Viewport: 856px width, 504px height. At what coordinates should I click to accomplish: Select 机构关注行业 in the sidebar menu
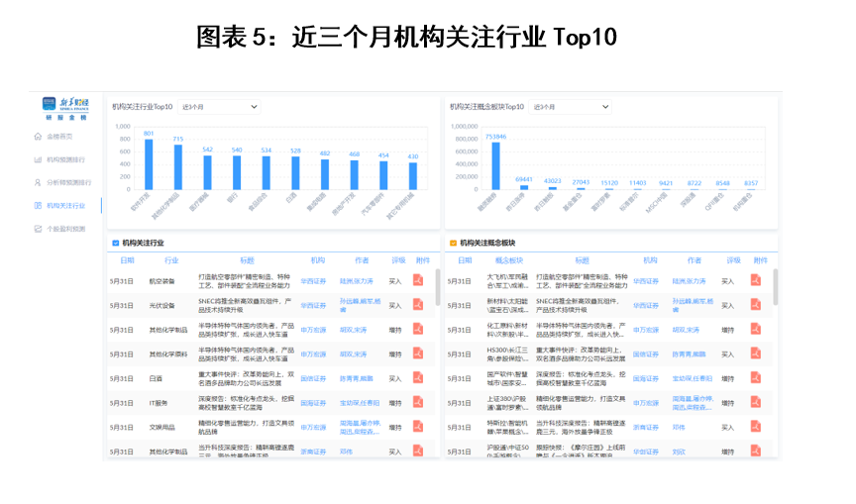point(72,206)
